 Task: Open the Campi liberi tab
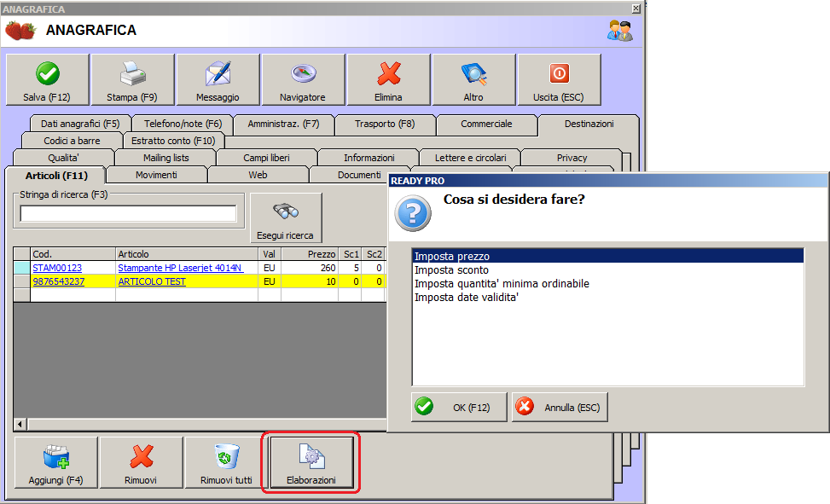(x=267, y=158)
